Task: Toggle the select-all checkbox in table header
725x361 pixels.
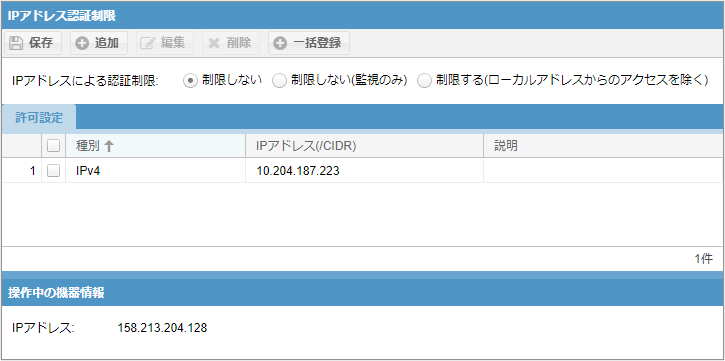Action: coord(54,146)
